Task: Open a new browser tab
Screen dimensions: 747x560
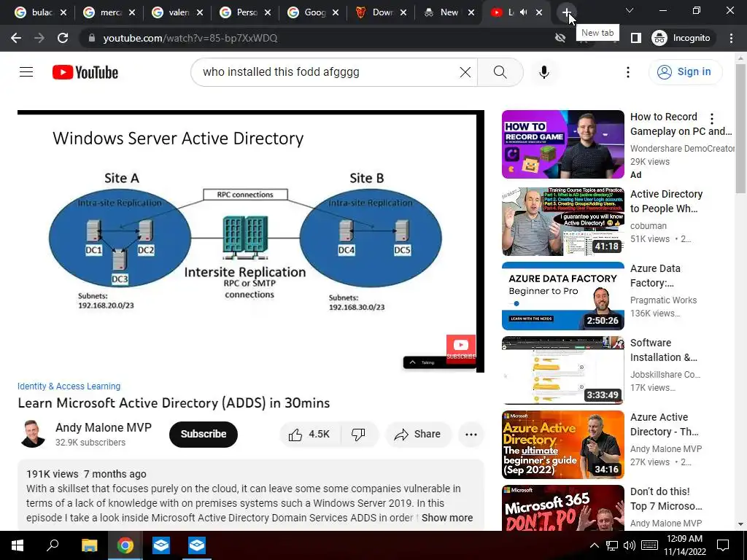Action: [566, 12]
